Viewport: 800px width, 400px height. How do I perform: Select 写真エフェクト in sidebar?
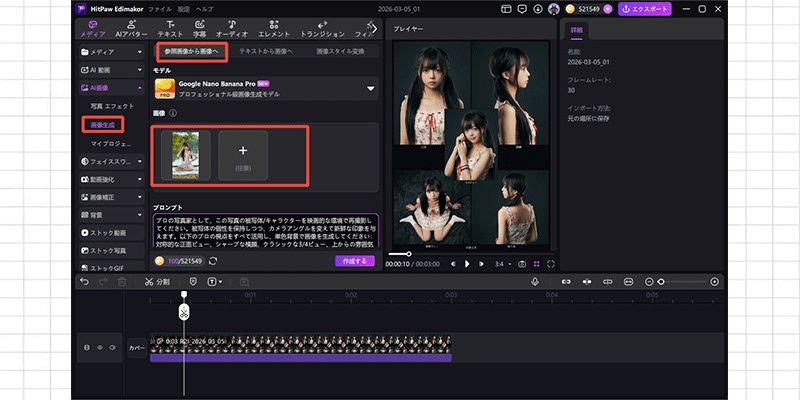112,106
